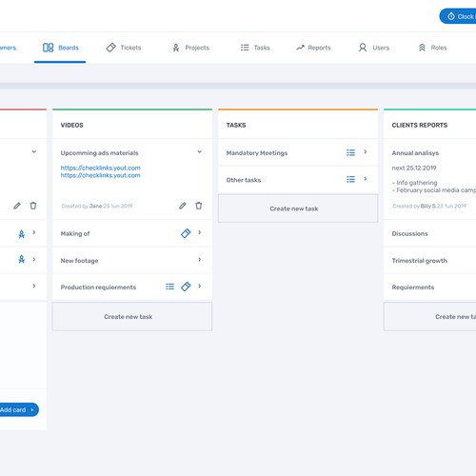This screenshot has height=476, width=476.
Task: Expand Other tasks chevron
Action: pyautogui.click(x=366, y=179)
